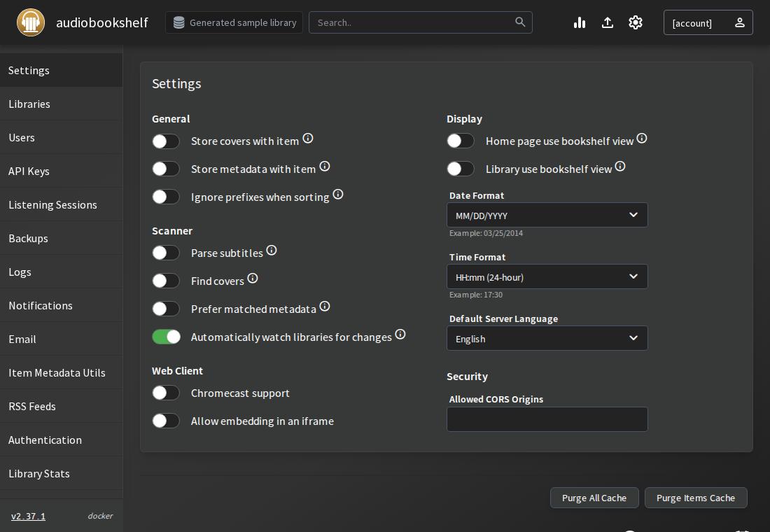The image size is (770, 532).
Task: Click the upload icon in header
Action: coord(608,22)
